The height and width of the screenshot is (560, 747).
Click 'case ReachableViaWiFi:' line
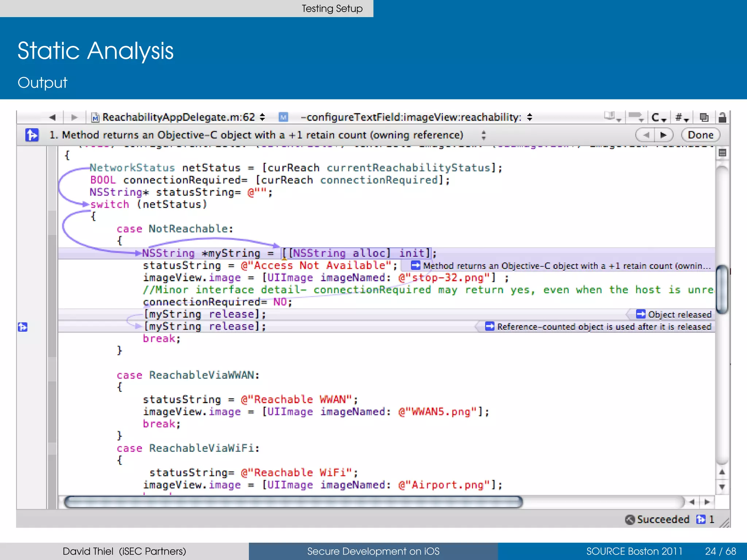point(188,448)
